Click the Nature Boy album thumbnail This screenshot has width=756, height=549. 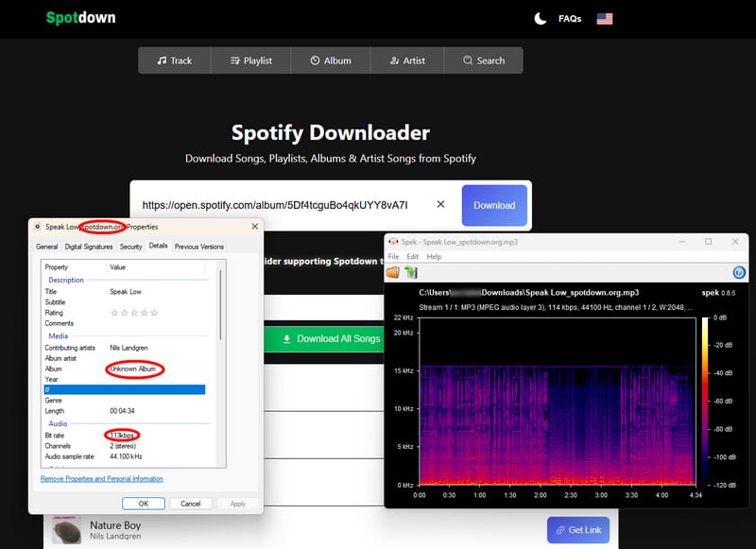coord(66,530)
